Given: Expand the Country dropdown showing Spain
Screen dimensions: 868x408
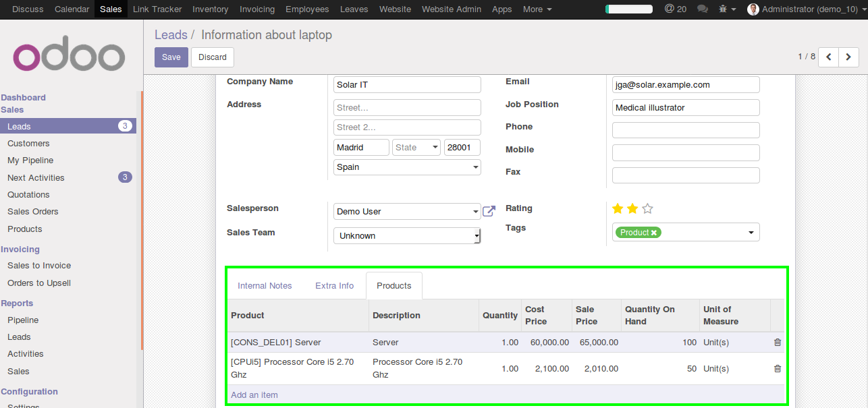Looking at the screenshot, I should 475,167.
